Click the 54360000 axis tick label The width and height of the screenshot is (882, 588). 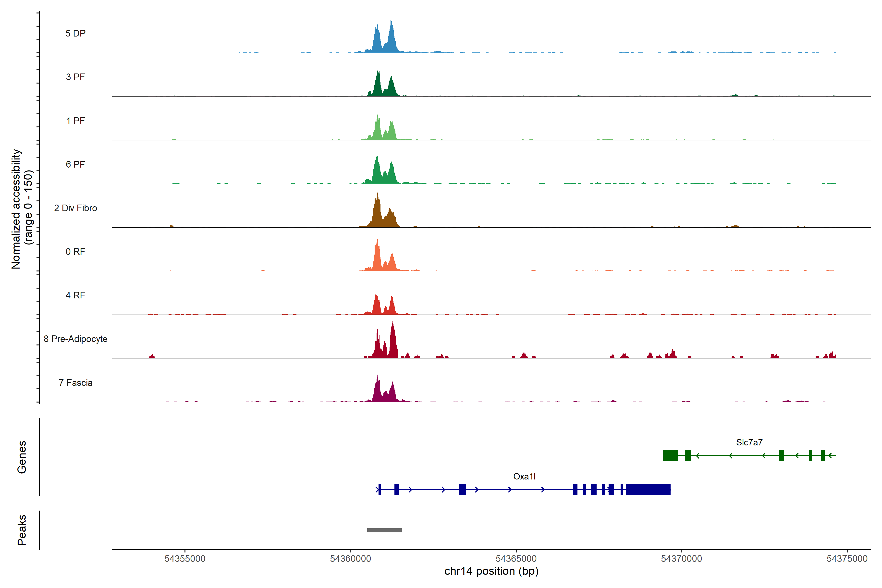tap(350, 558)
